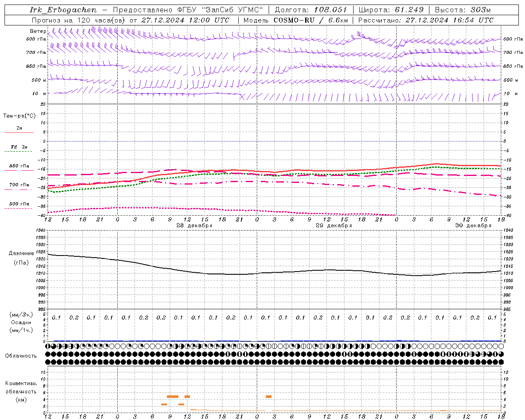525x420 pixels.
Task: Click the Широта: 61.249 value
Action: click(391, 10)
